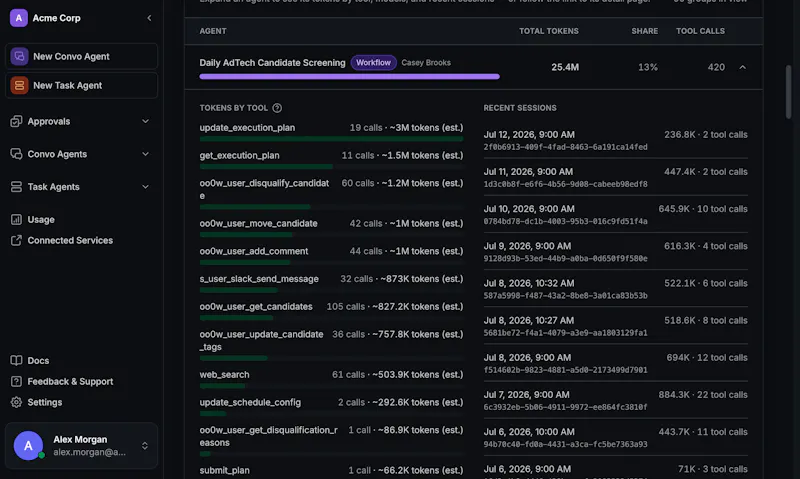The image size is (800, 479).
Task: Click the oo0w_user_move_candidate tool name
Action: [x=258, y=223]
